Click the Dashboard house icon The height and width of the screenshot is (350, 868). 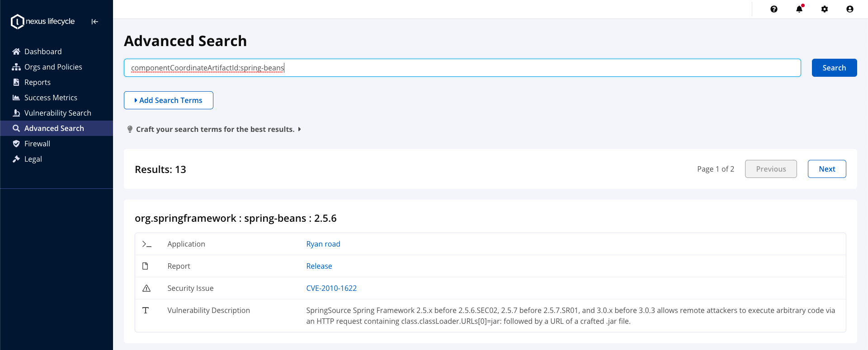pos(16,51)
